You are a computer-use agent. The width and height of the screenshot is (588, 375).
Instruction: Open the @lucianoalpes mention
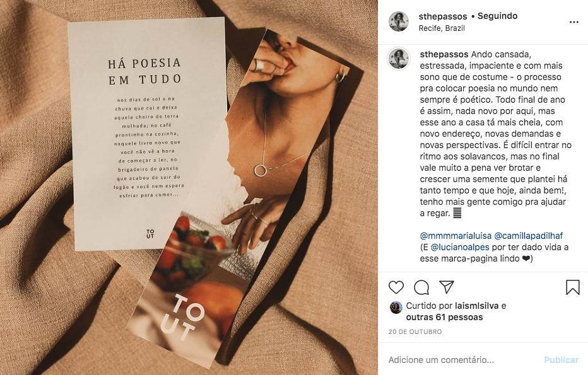(x=460, y=247)
